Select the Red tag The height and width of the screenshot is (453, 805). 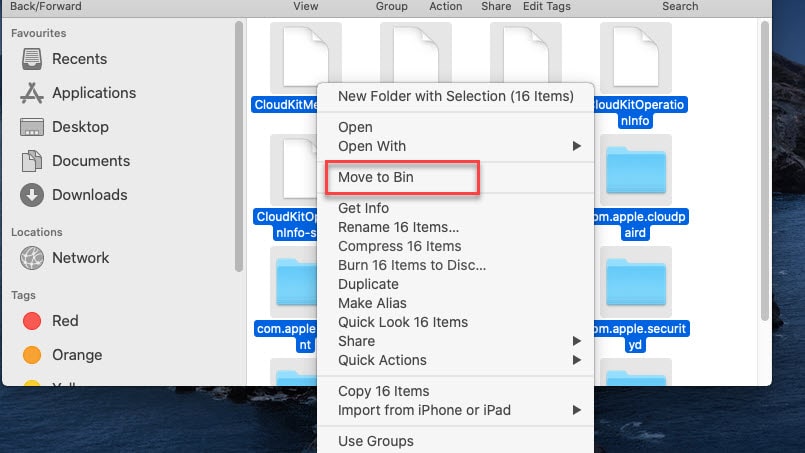[x=50, y=321]
